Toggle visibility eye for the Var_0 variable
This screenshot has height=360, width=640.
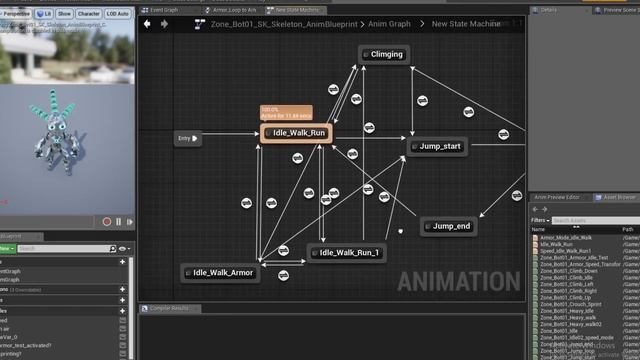point(123,337)
